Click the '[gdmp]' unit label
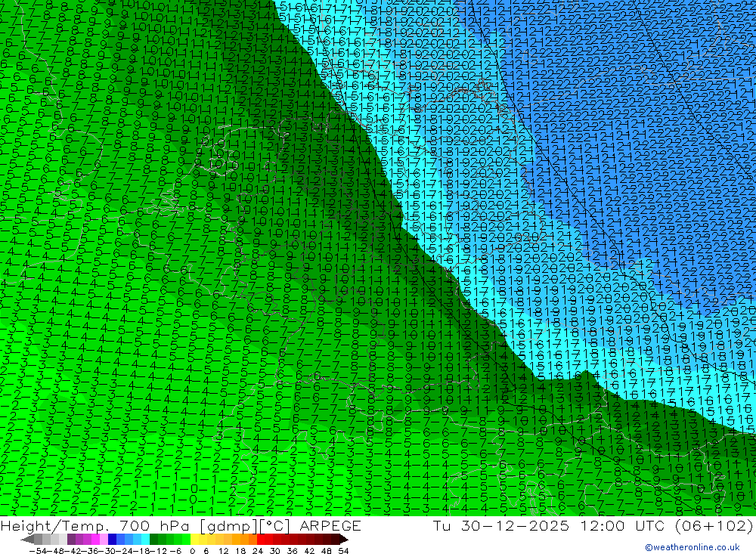This screenshot has width=756, height=554. pos(228,526)
